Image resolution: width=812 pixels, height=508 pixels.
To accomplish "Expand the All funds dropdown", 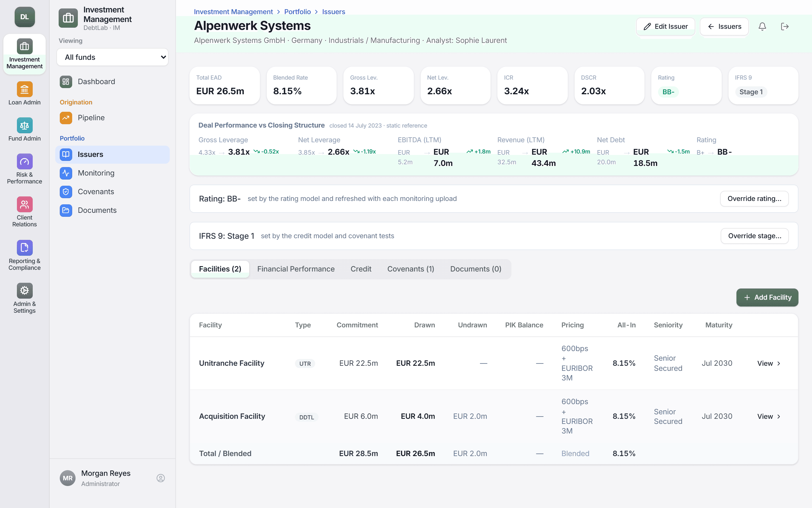I will pyautogui.click(x=112, y=57).
